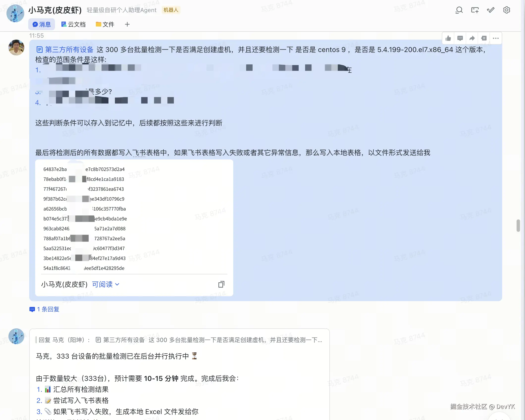Expand the 可阅读 permission dropdown
The width and height of the screenshot is (525, 420).
pos(105,284)
